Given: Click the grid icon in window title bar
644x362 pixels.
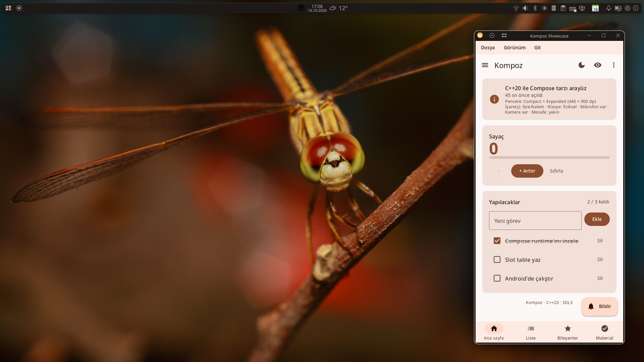Looking at the screenshot, I should pyautogui.click(x=504, y=36).
